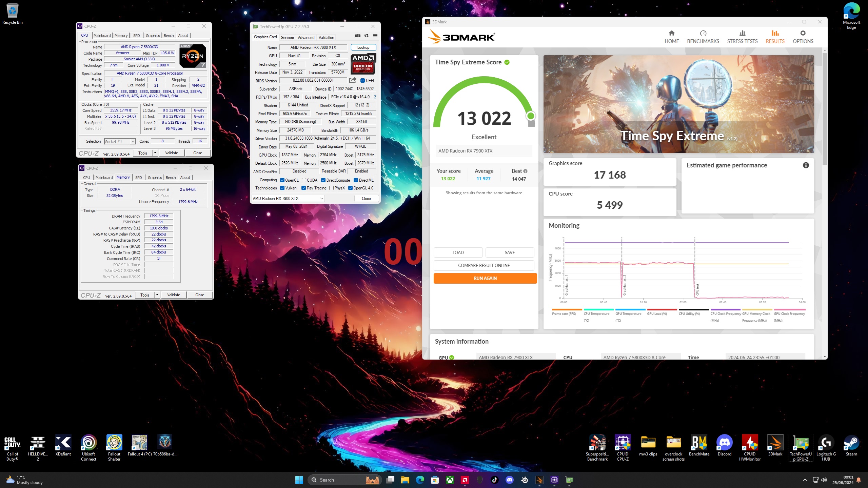The height and width of the screenshot is (488, 868).
Task: Select the Ubisoft Connect desktop icon
Action: pyautogui.click(x=89, y=448)
